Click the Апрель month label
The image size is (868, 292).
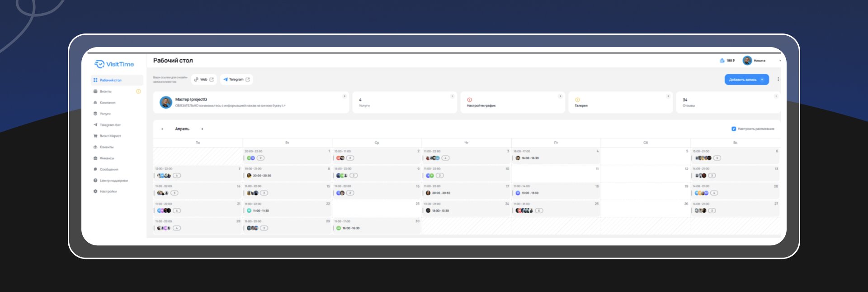click(x=182, y=129)
